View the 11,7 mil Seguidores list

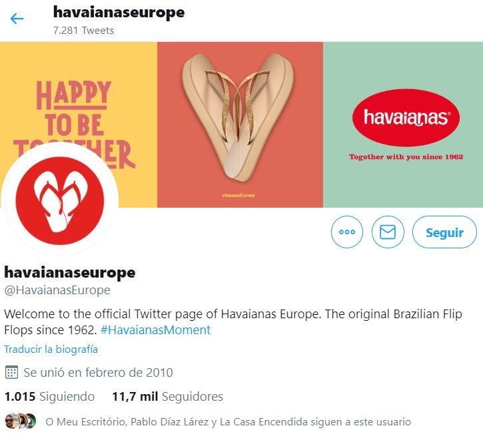168,397
